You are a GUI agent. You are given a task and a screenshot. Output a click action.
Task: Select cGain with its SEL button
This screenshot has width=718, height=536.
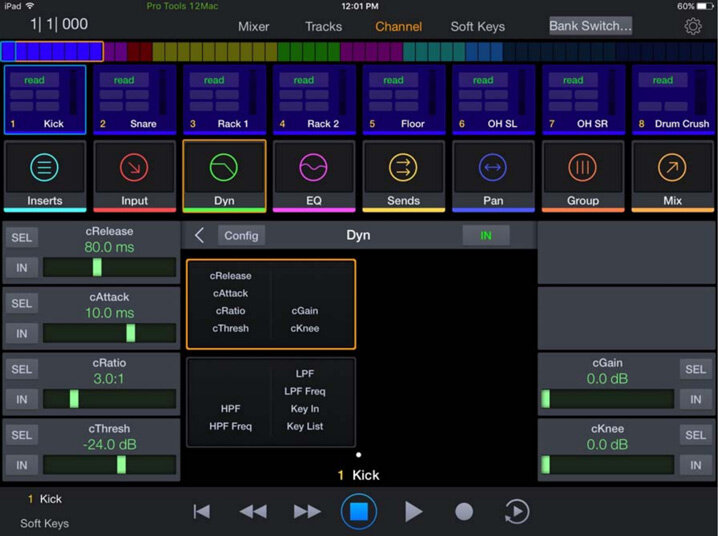[x=696, y=369]
